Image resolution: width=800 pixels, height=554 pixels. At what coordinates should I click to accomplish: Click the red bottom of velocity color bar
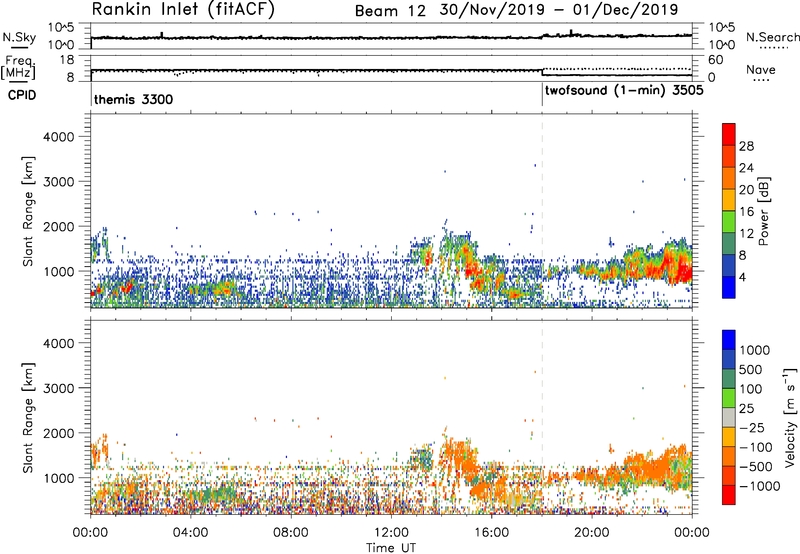729,495
